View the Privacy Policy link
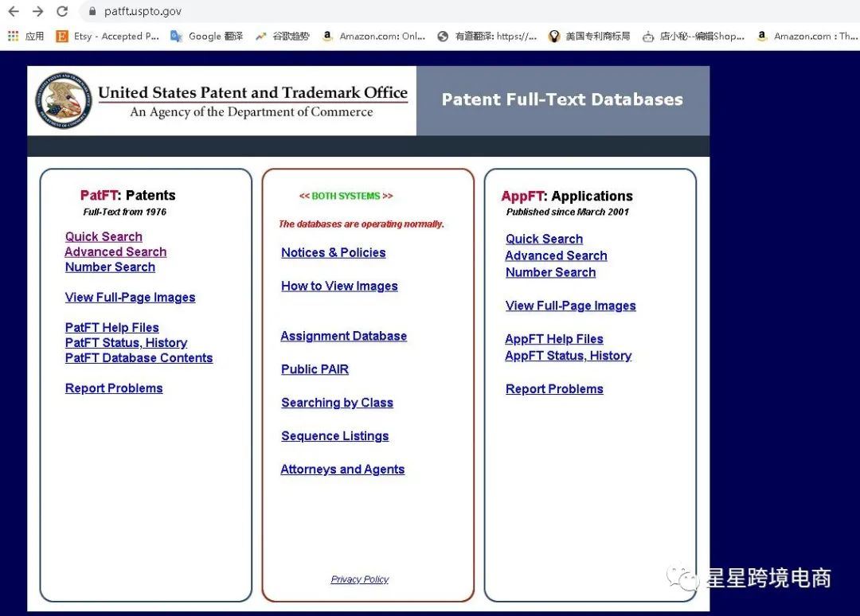This screenshot has width=860, height=616. [359, 579]
